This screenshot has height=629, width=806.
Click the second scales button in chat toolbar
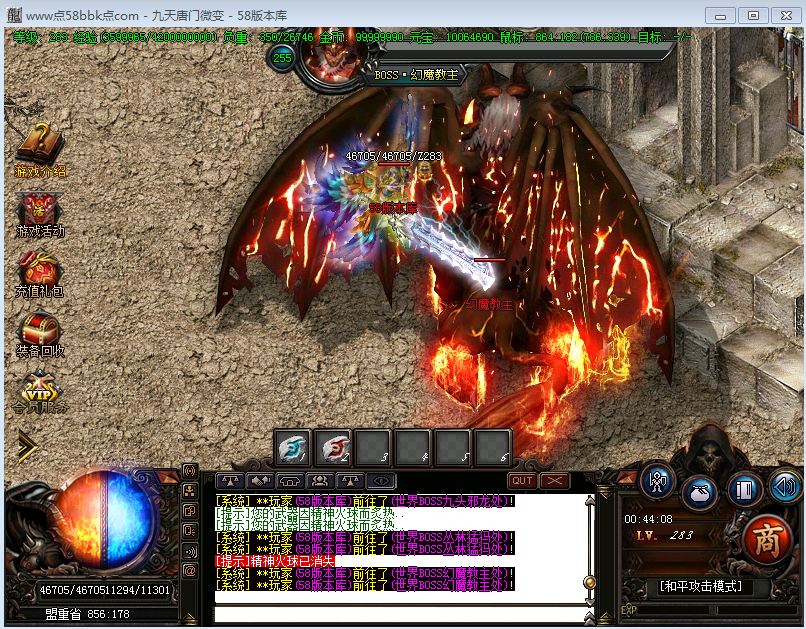point(351,481)
